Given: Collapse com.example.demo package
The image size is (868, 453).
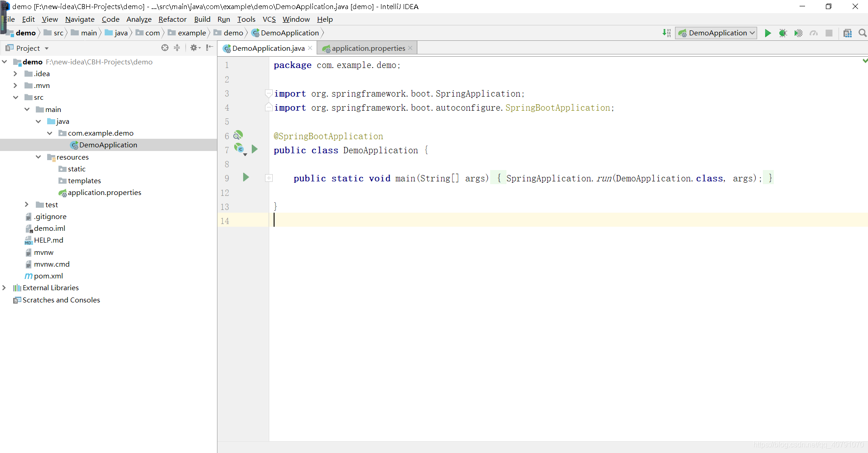Looking at the screenshot, I should [x=49, y=133].
